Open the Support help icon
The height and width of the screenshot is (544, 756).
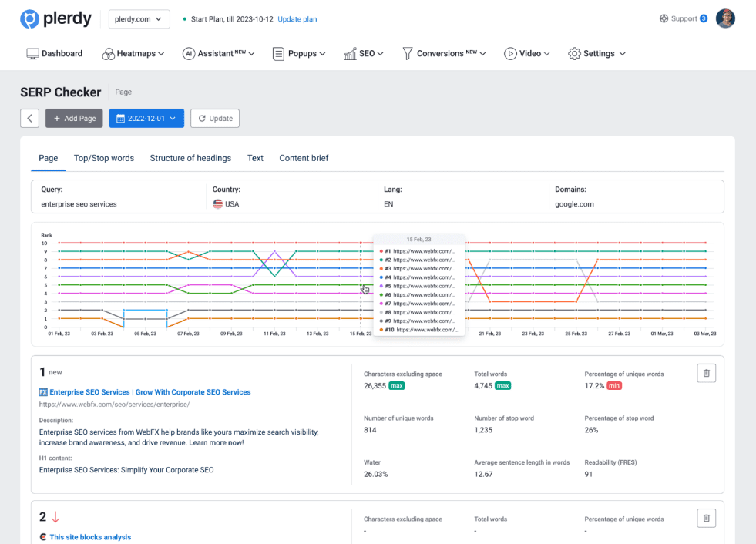(x=664, y=18)
